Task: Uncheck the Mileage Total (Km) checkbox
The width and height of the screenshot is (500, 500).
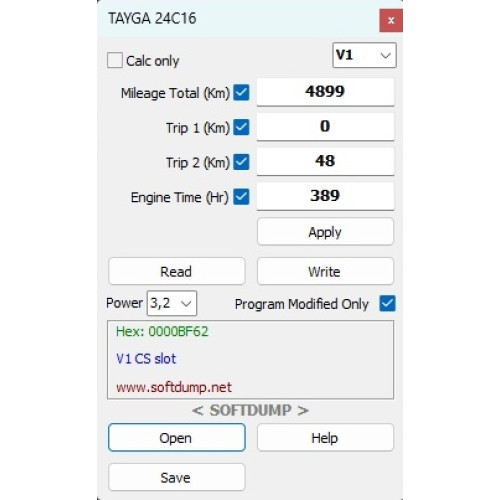Action: point(241,92)
